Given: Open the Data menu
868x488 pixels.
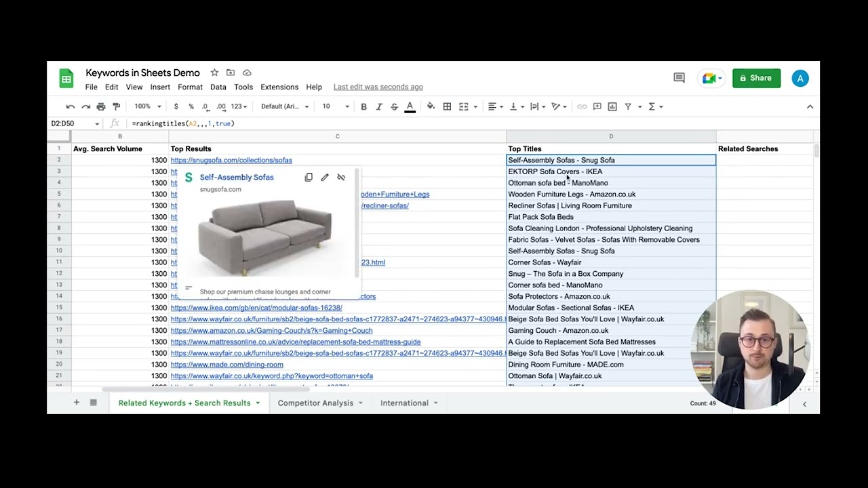Looking at the screenshot, I should pyautogui.click(x=218, y=87).
